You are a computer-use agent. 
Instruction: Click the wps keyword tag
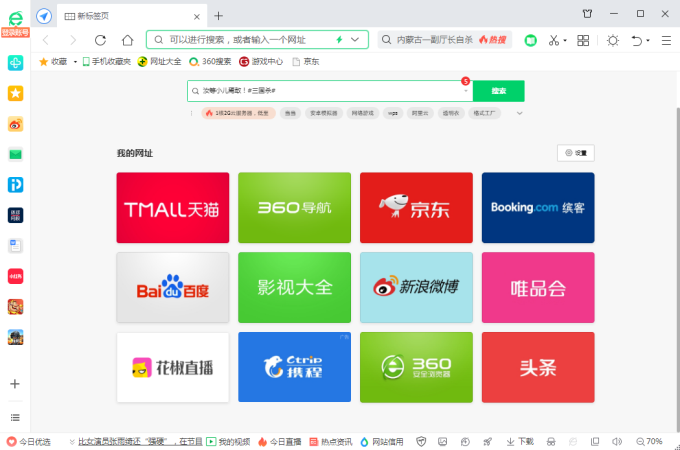click(x=393, y=113)
